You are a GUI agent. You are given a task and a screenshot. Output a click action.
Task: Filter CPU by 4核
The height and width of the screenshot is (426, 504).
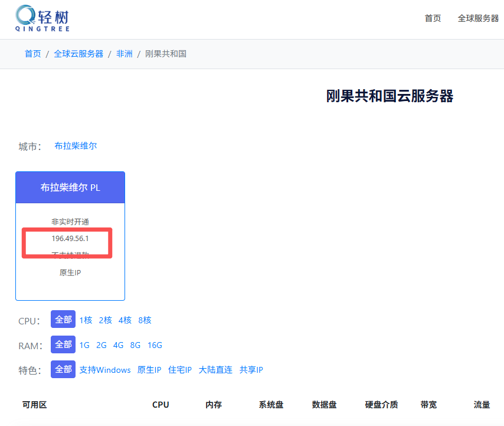coord(125,320)
